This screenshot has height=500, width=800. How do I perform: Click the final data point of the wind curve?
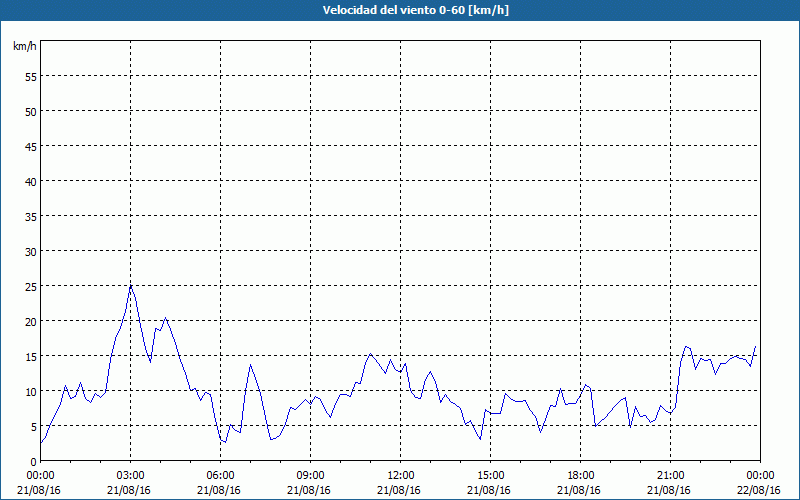pos(755,346)
